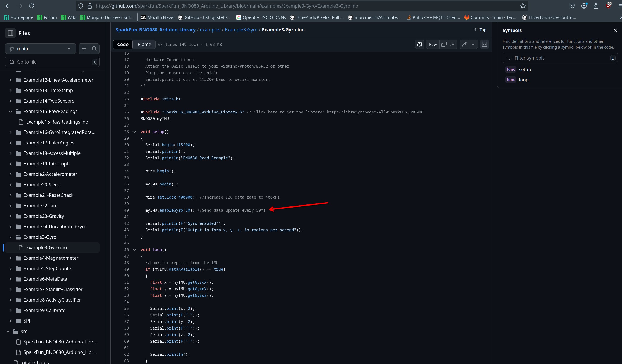Screen dimensions: 622x364
Task: Collapse the src folder
Action: click(8, 331)
